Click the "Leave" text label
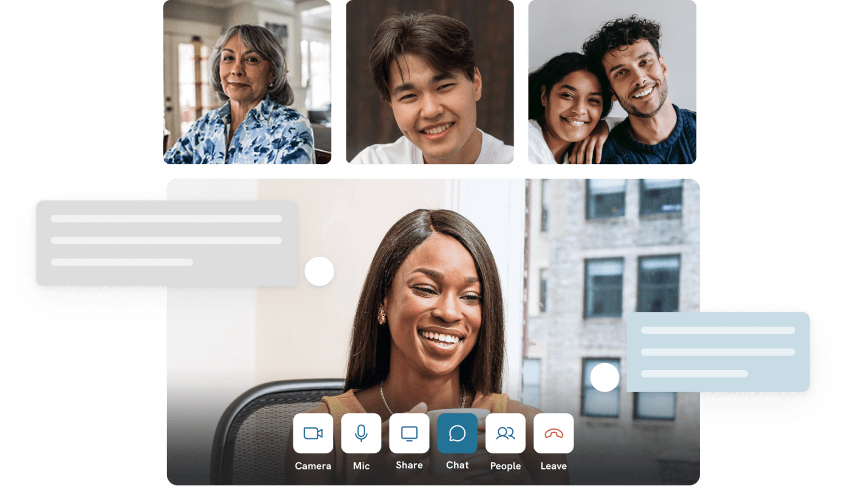Viewport: 846px width, 504px height. 554,466
